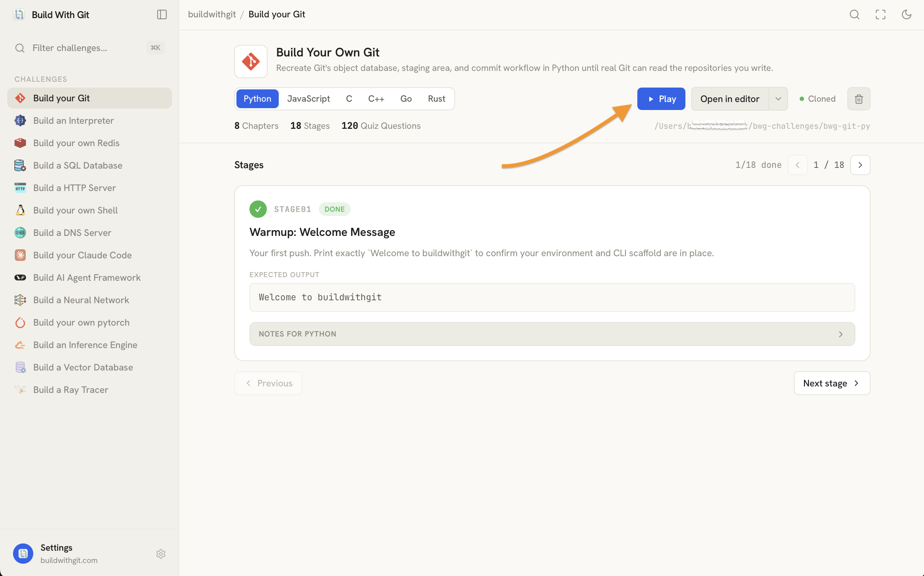
Task: Click the Build a Vector Database icon
Action: tap(20, 368)
